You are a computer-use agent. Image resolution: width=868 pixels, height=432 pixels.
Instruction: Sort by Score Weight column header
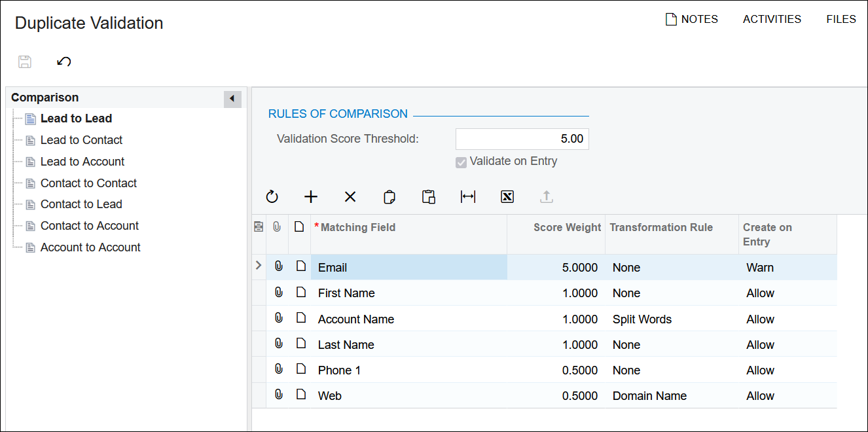(566, 228)
